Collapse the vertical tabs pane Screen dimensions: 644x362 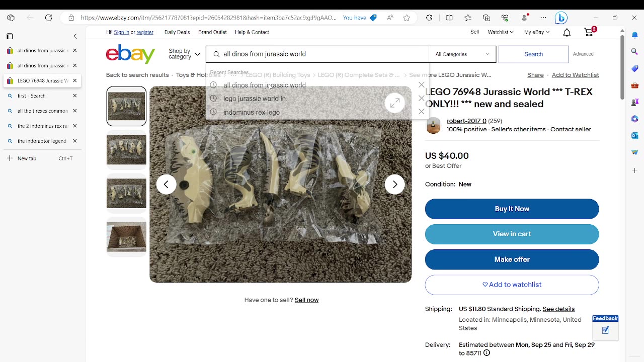click(x=75, y=36)
